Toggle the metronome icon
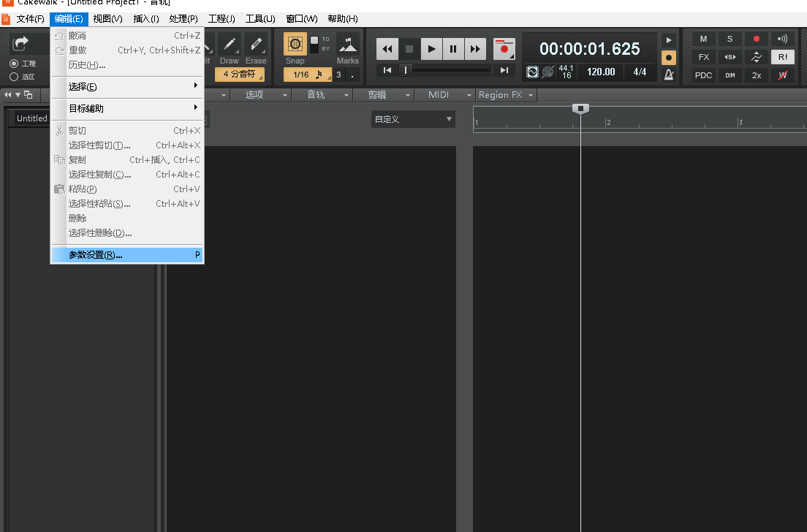This screenshot has height=532, width=807. pyautogui.click(x=669, y=75)
